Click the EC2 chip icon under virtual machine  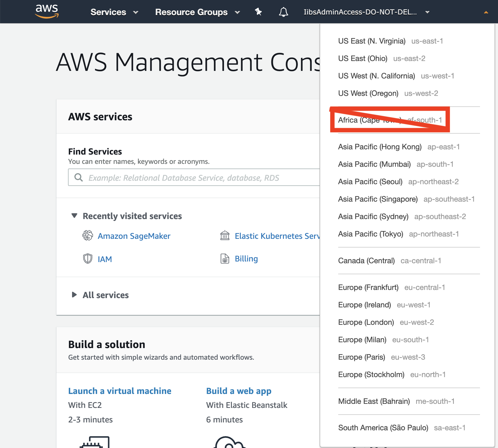[x=95, y=442]
